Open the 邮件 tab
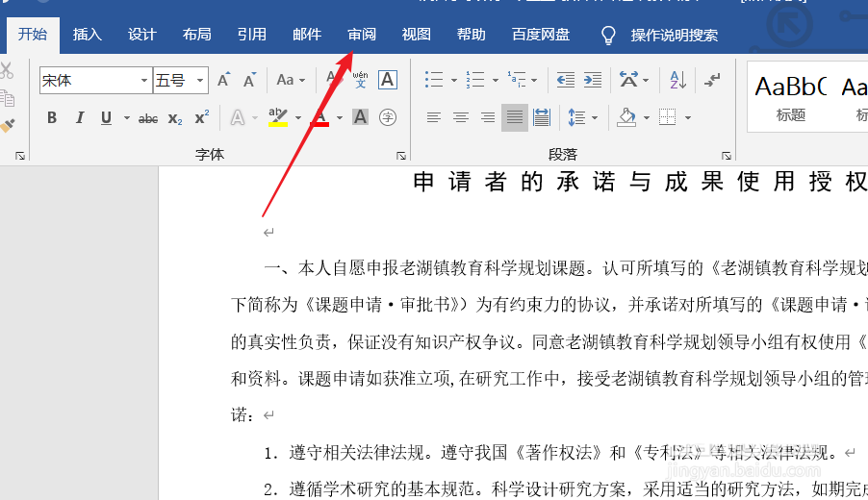The height and width of the screenshot is (500, 868). click(307, 35)
